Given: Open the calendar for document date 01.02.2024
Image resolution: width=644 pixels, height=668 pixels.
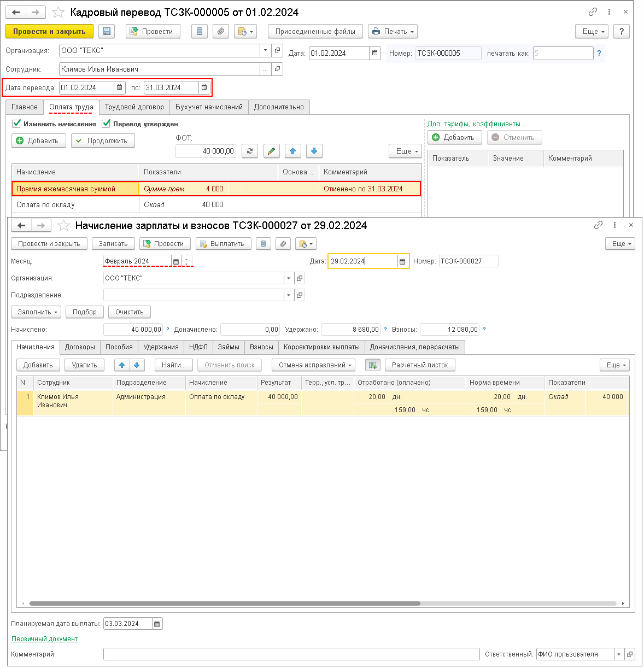Looking at the screenshot, I should (x=374, y=53).
